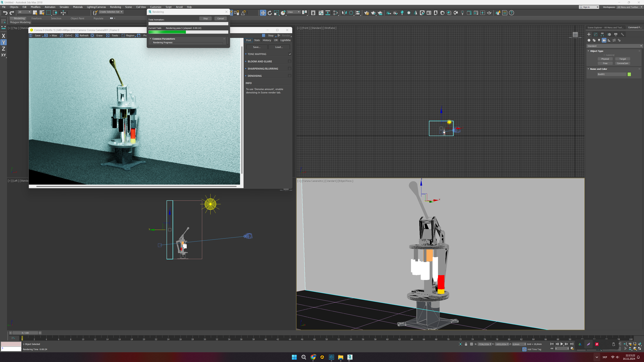Image resolution: width=644 pixels, height=362 pixels.
Task: Select the Rotate tool in main toolbar
Action: pos(270,13)
